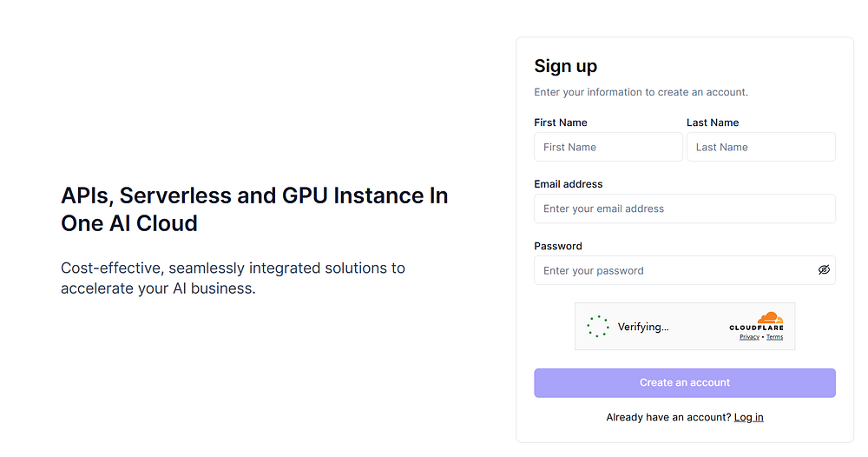Click the orange Cloudflare cloud logo
This screenshot has height=457, width=868.
pyautogui.click(x=770, y=318)
